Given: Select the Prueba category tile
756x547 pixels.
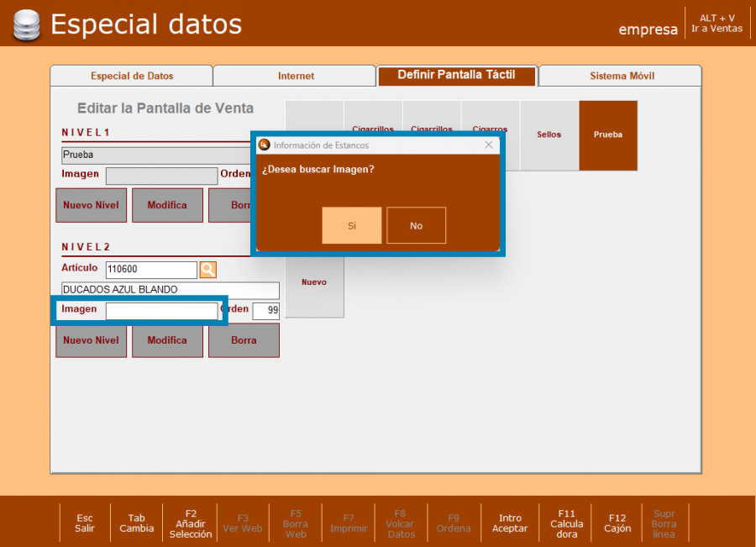Looking at the screenshot, I should pos(608,134).
